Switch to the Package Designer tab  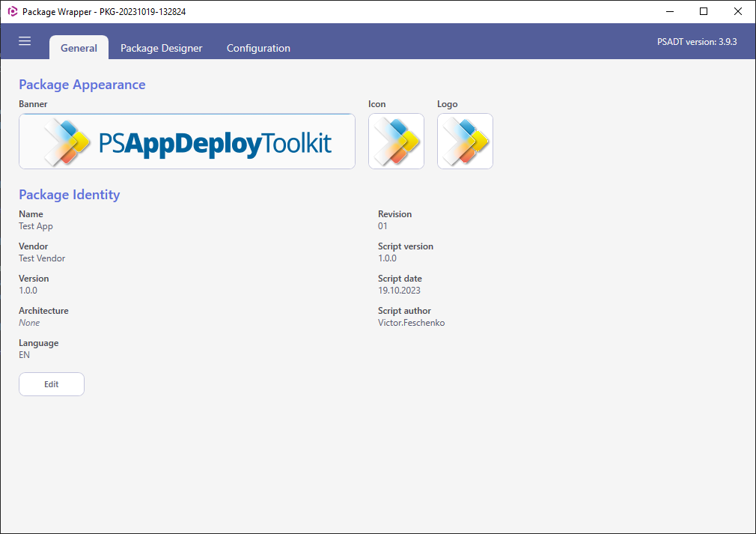(162, 48)
